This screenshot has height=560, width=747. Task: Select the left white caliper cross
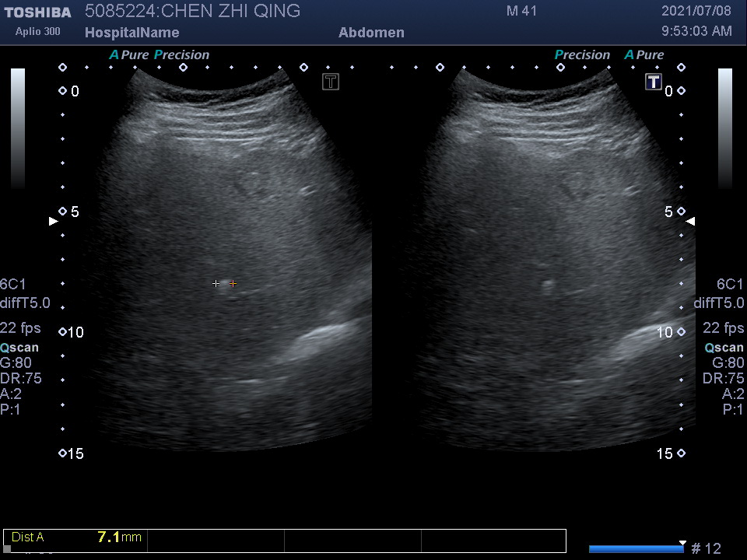[216, 284]
